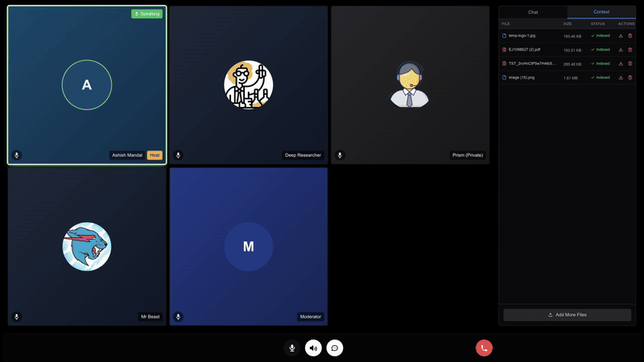
Task: Click the mic icon on the Moderator tile
Action: [x=179, y=317]
